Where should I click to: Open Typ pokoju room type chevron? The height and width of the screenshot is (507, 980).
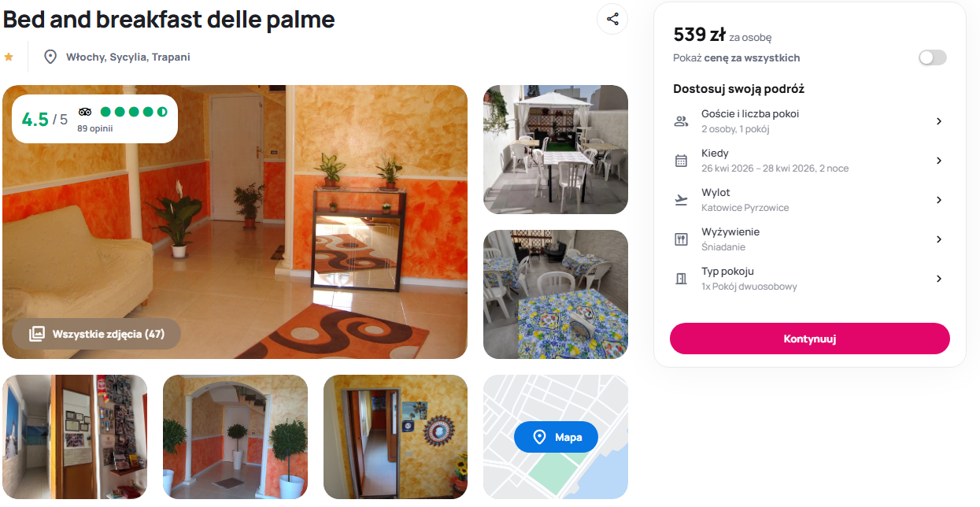click(939, 279)
